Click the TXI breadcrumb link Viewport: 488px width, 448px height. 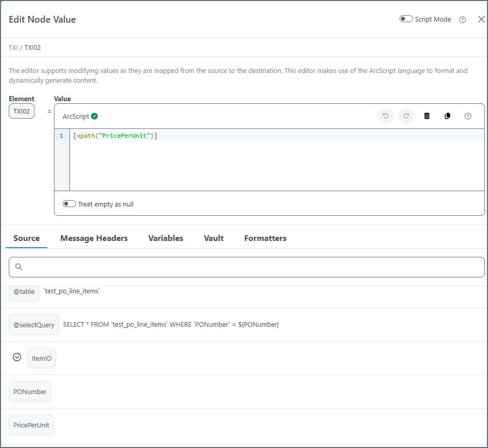pos(13,48)
